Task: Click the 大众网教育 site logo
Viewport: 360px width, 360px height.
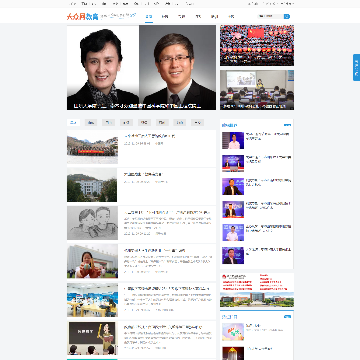Action: tap(83, 16)
